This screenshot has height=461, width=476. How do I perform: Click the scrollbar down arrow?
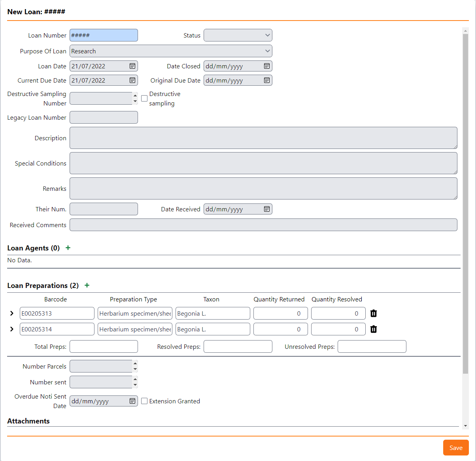(x=465, y=426)
